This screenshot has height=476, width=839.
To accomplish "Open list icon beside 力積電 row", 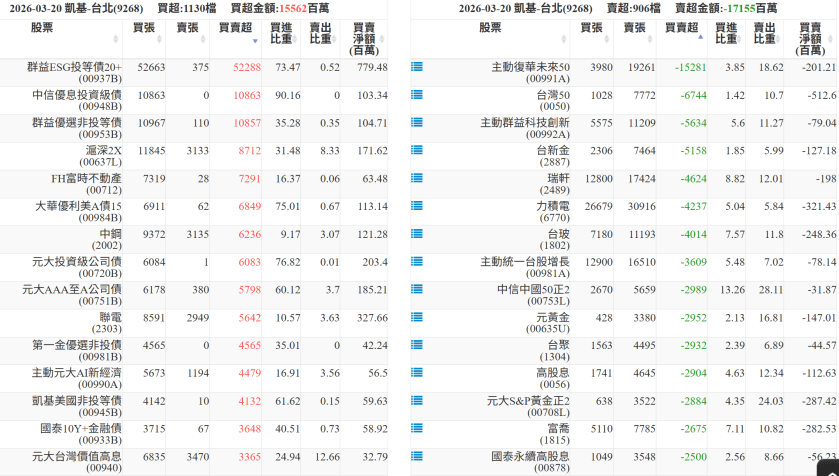I will pyautogui.click(x=417, y=207).
